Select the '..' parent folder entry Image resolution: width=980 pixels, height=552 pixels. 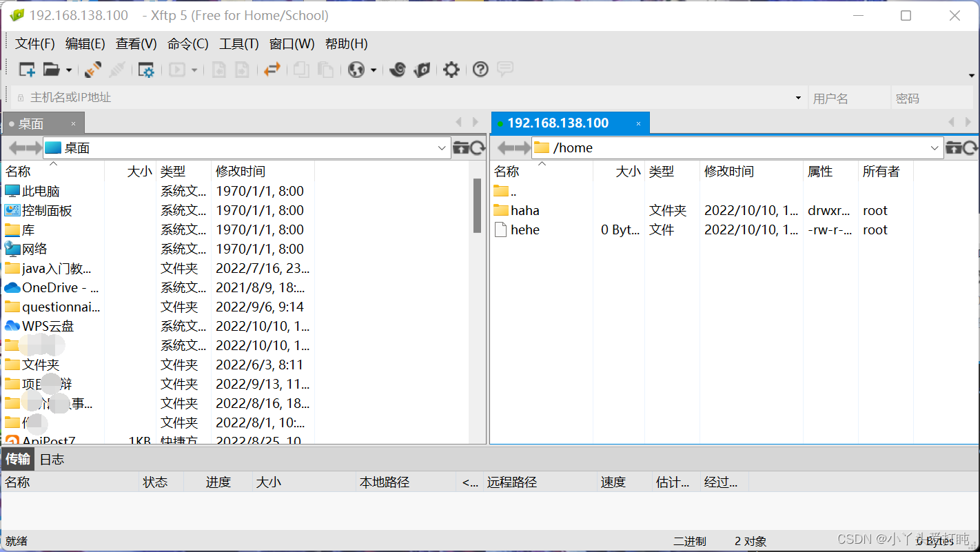505,191
